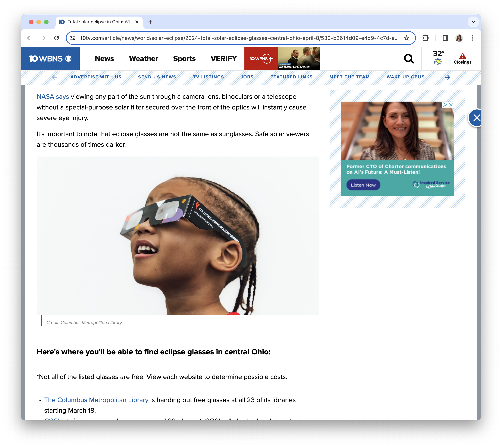The width and height of the screenshot is (502, 448).
Task: Click the Former CTO ad headline
Action: click(396, 169)
